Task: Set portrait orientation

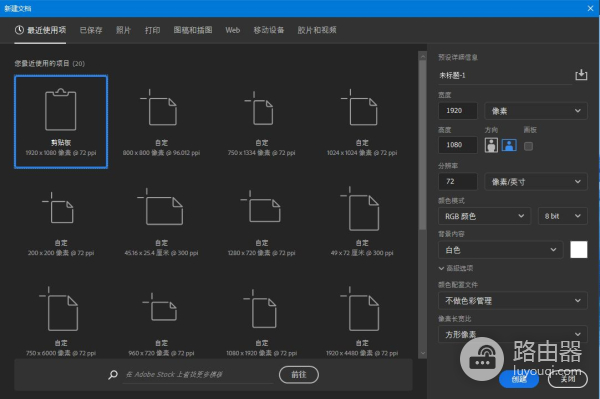Action: (x=491, y=145)
